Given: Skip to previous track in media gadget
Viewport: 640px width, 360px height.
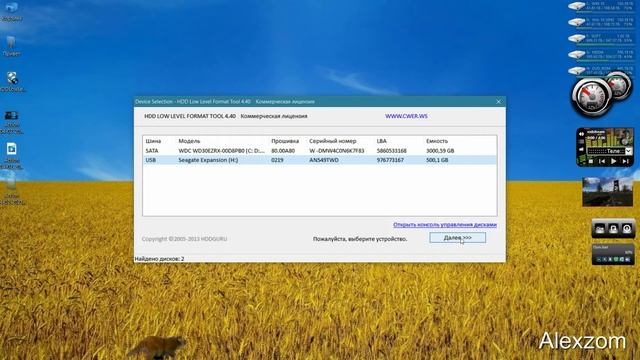Looking at the screenshot, I should 602,161.
